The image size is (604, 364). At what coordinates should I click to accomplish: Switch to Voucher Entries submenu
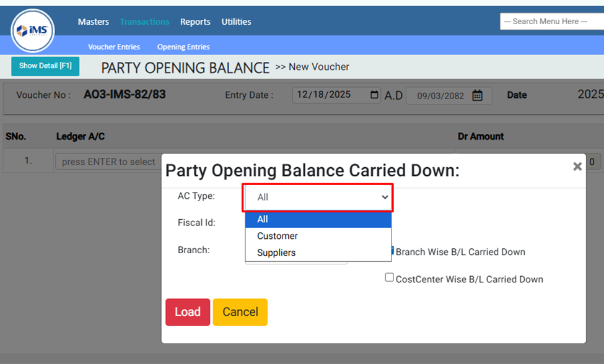click(114, 47)
